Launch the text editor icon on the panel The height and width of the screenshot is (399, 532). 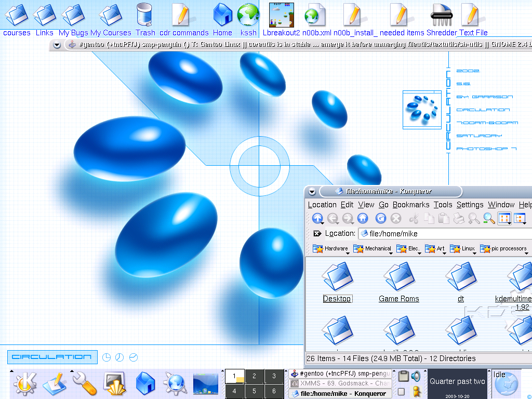click(54, 383)
